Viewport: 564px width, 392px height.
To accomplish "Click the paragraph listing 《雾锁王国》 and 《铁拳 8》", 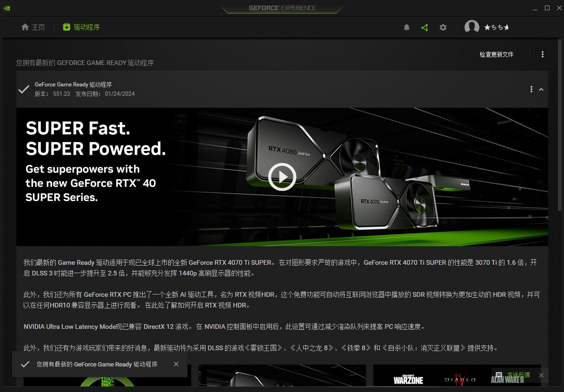I will [x=260, y=348].
